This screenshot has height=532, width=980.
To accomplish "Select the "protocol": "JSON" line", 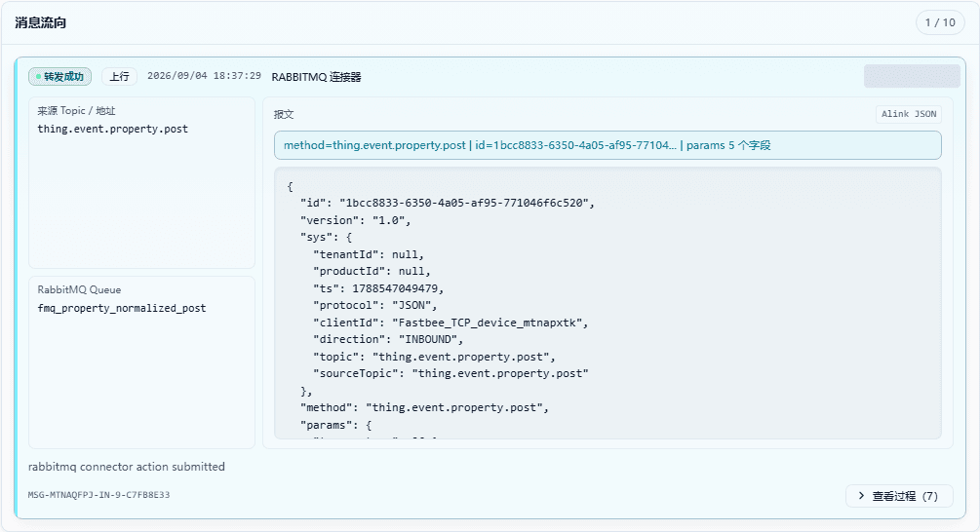I will pos(375,305).
